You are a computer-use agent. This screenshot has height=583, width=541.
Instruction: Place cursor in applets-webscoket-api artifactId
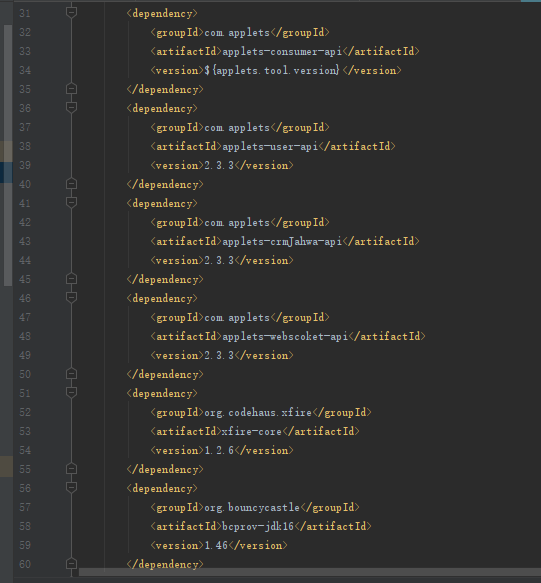(x=285, y=336)
